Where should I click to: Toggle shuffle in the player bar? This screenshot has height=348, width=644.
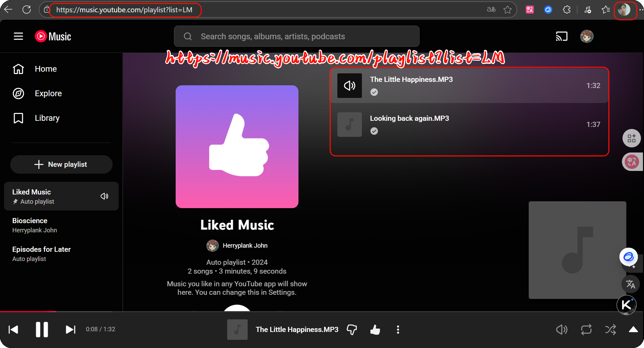(611, 330)
